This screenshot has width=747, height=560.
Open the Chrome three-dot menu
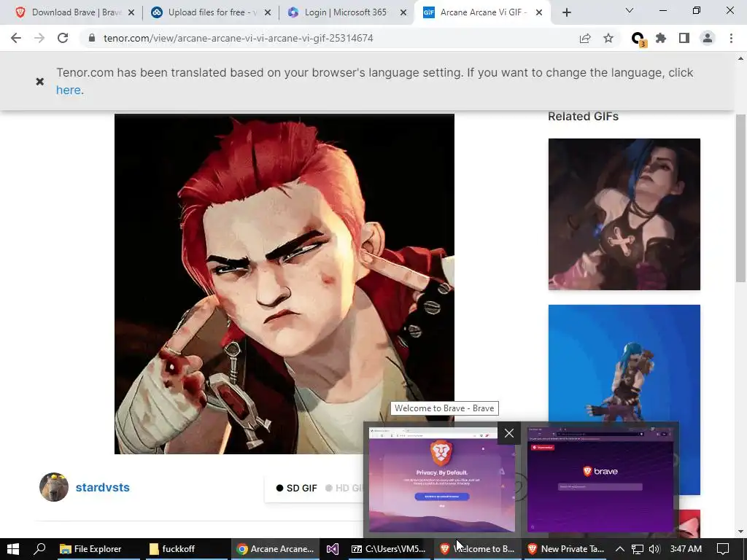[731, 38]
